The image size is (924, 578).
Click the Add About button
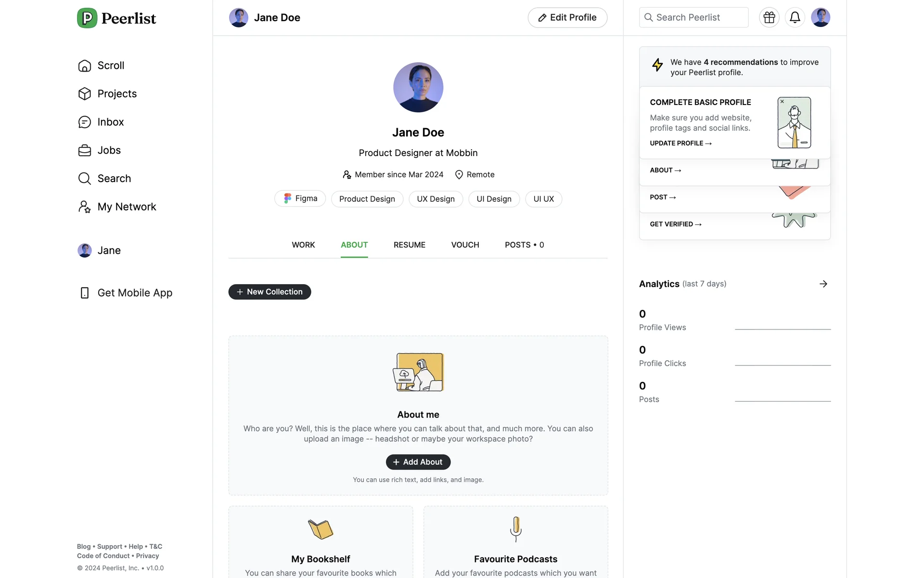coord(418,462)
